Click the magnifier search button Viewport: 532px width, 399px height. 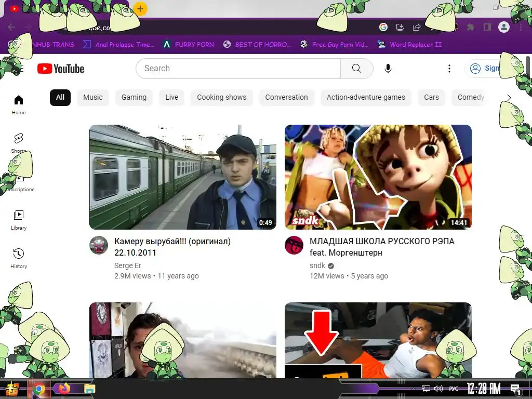click(356, 69)
